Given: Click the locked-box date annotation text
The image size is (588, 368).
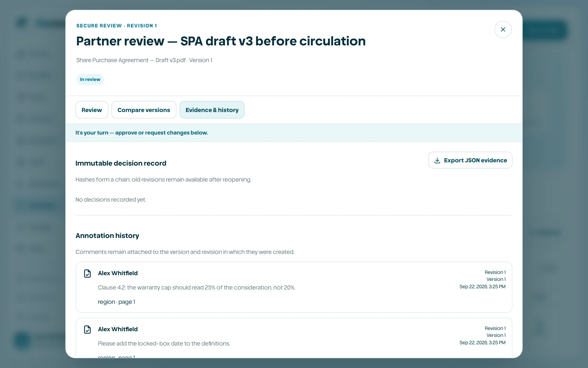Looking at the screenshot, I should click(164, 343).
